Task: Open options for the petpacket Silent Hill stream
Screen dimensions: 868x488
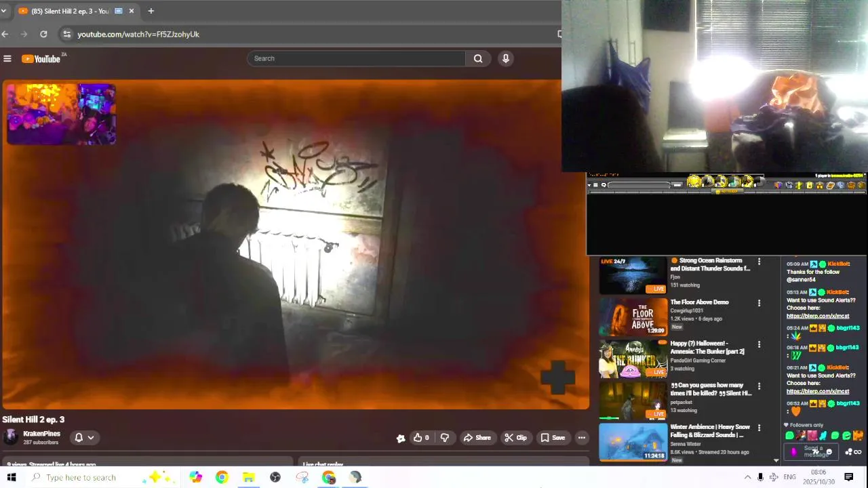Action: (759, 386)
